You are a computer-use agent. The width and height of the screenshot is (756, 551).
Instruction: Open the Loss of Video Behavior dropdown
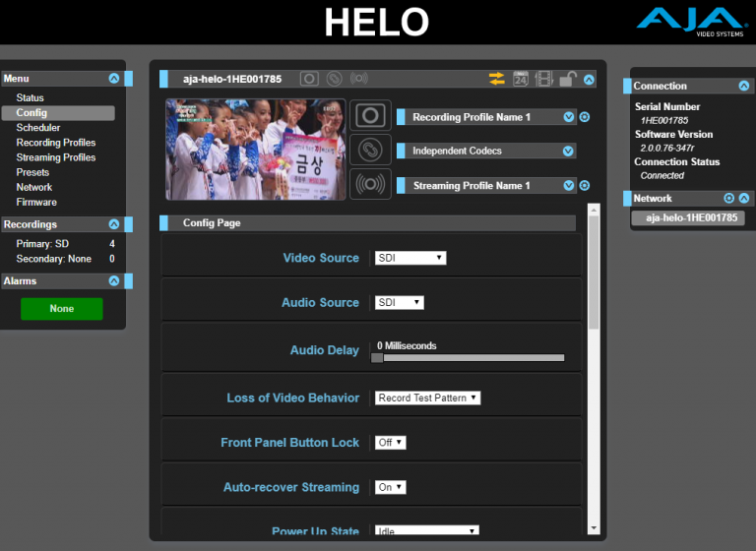tap(427, 398)
